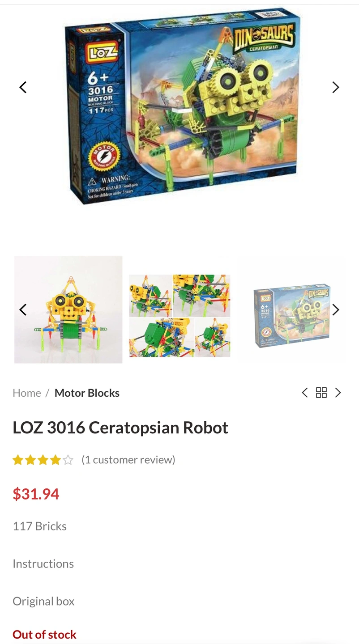Click the Original box description line
The image size is (359, 644).
click(43, 601)
